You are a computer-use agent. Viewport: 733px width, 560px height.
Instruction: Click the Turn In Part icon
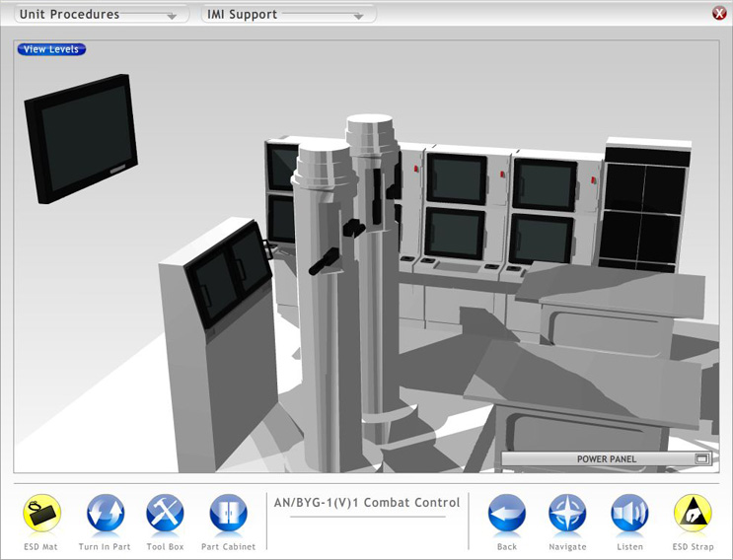105,514
